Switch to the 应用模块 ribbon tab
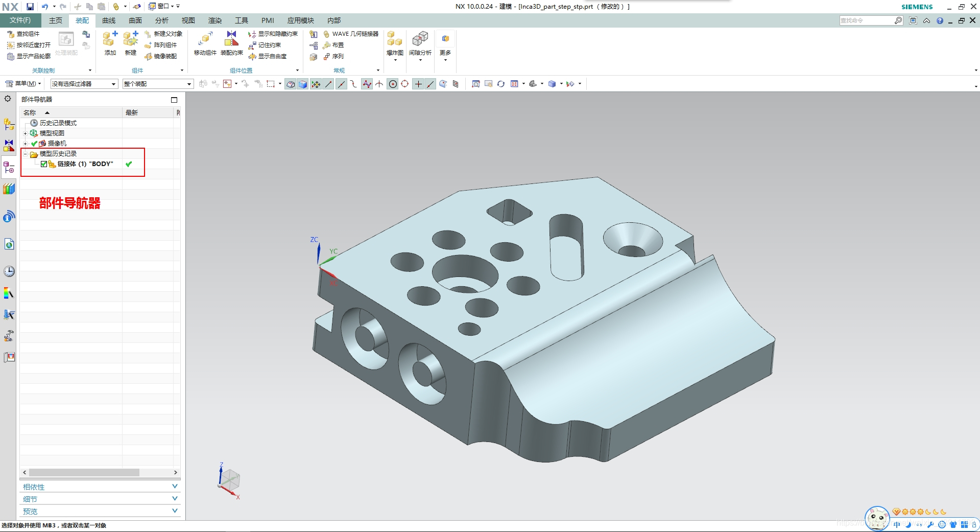Viewport: 980px width, 532px height. [301, 20]
